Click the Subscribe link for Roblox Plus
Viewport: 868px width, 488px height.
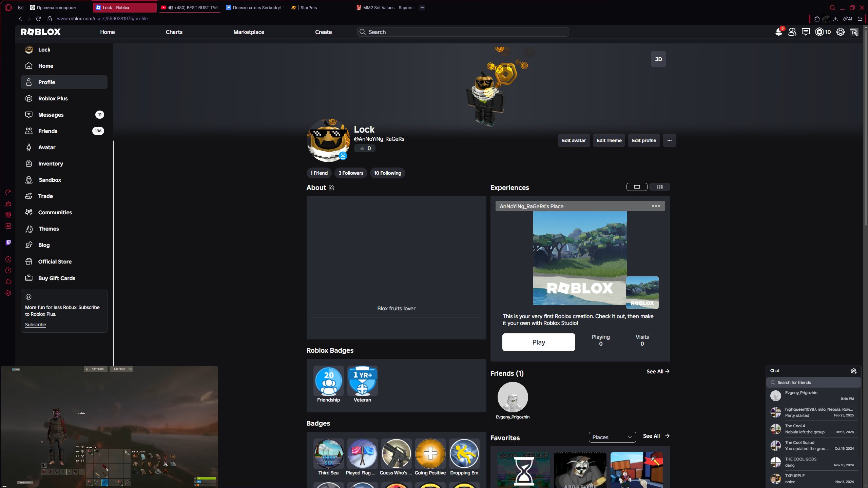click(x=36, y=325)
